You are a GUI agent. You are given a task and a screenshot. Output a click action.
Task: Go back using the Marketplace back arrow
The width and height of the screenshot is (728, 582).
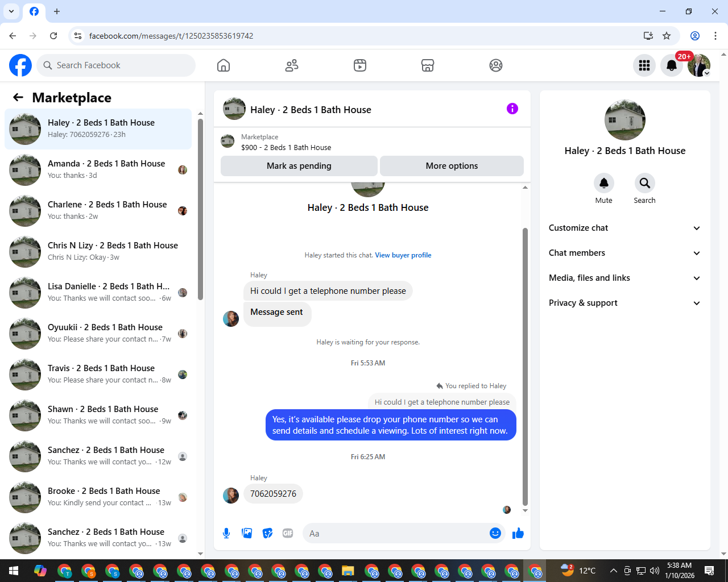click(x=18, y=97)
